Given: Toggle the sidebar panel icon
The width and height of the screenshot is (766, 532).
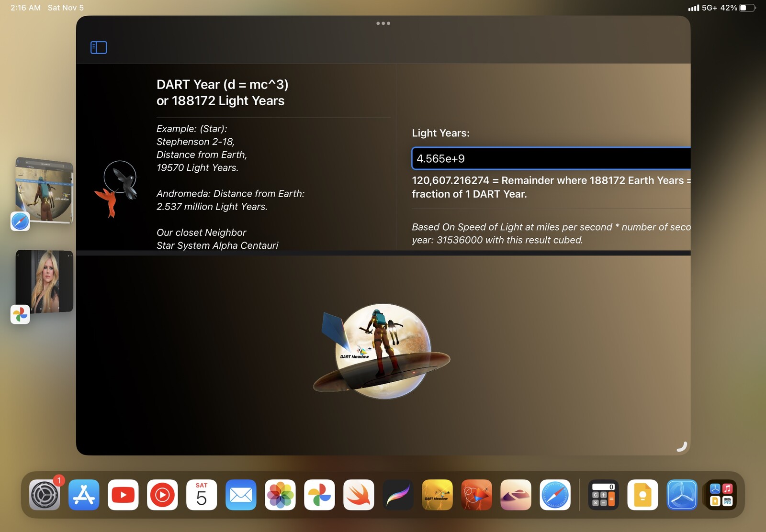Looking at the screenshot, I should (99, 47).
